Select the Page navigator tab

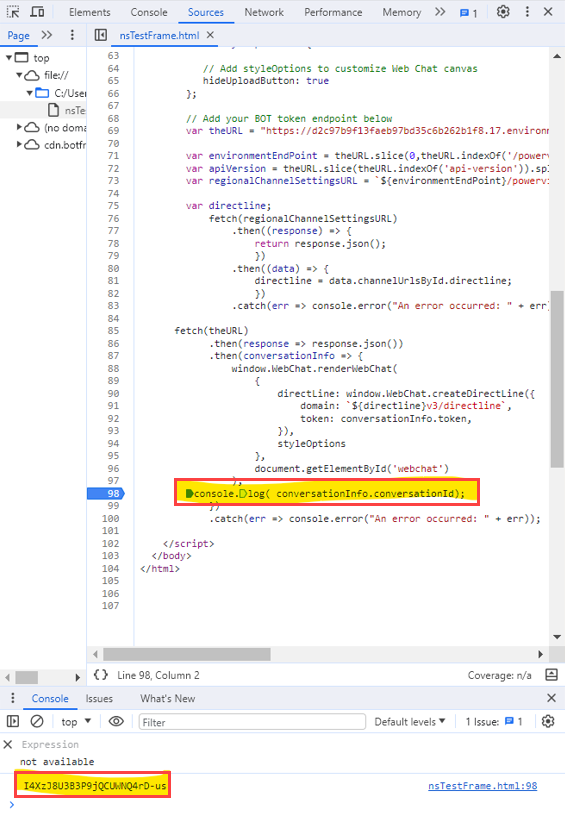pyautogui.click(x=18, y=35)
